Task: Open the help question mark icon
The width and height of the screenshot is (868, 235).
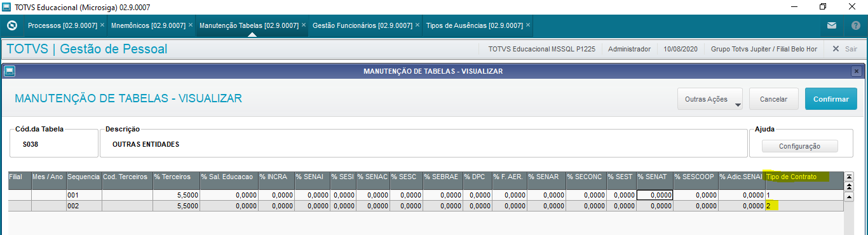Action: coord(855,25)
